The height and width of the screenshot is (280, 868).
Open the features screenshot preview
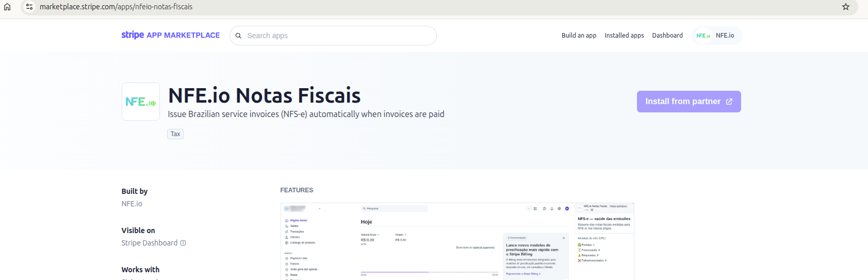coord(457,241)
